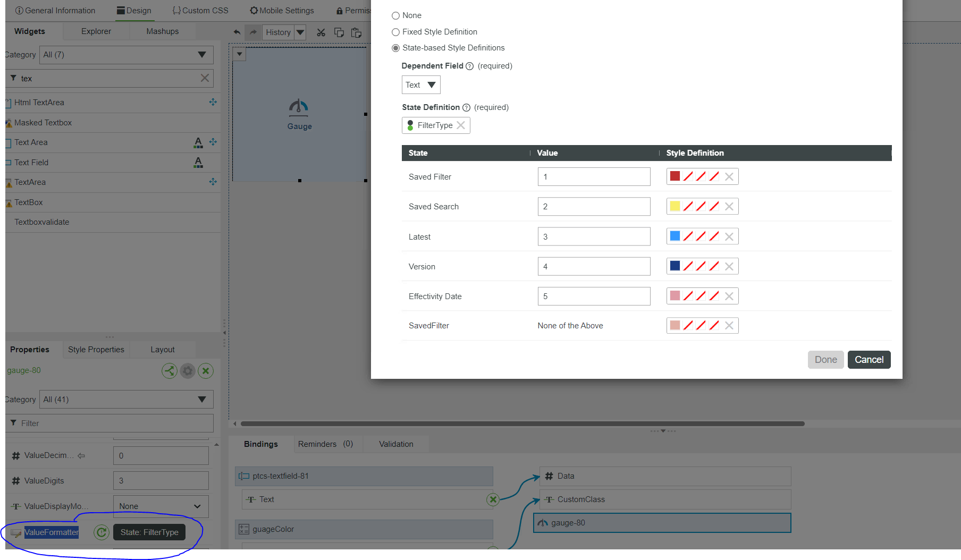Viewport: 961px width, 560px height.
Task: Click the copy icon in toolbar
Action: coord(339,32)
